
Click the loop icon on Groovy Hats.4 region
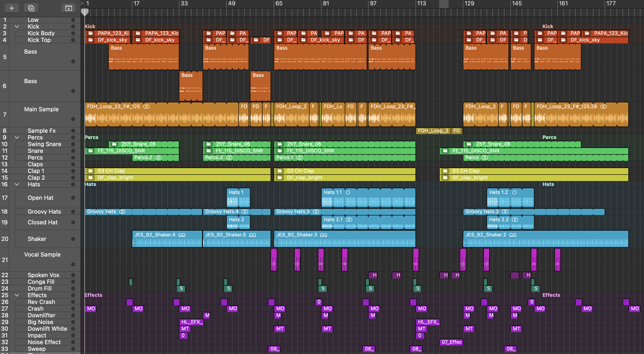(245, 212)
